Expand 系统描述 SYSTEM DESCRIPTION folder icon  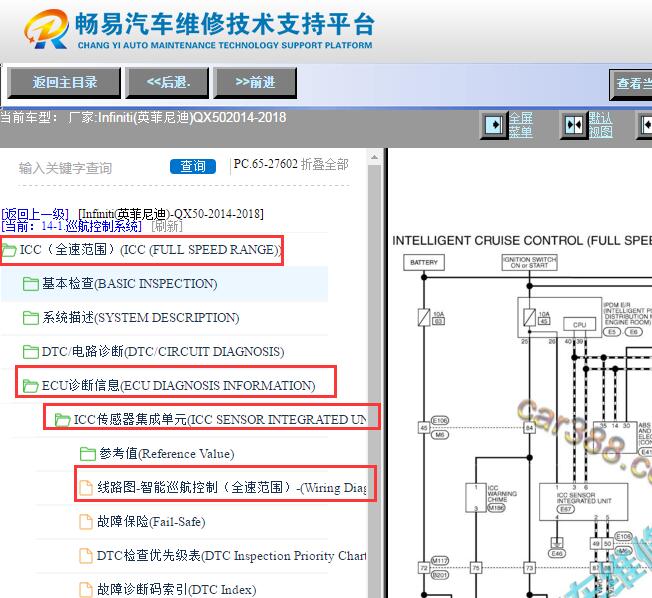click(30, 318)
